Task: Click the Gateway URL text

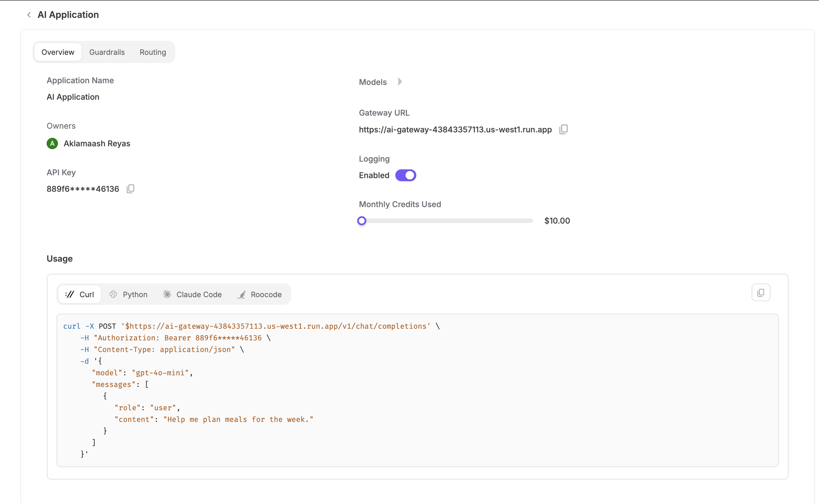Action: [455, 129]
